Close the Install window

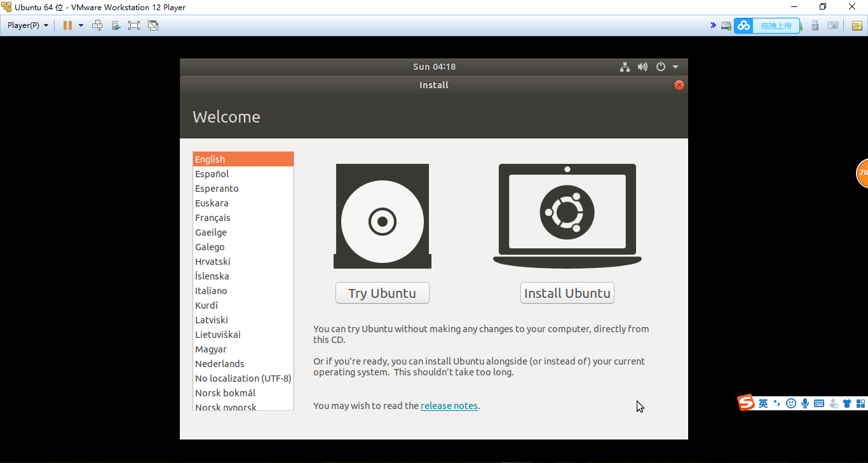coord(679,85)
